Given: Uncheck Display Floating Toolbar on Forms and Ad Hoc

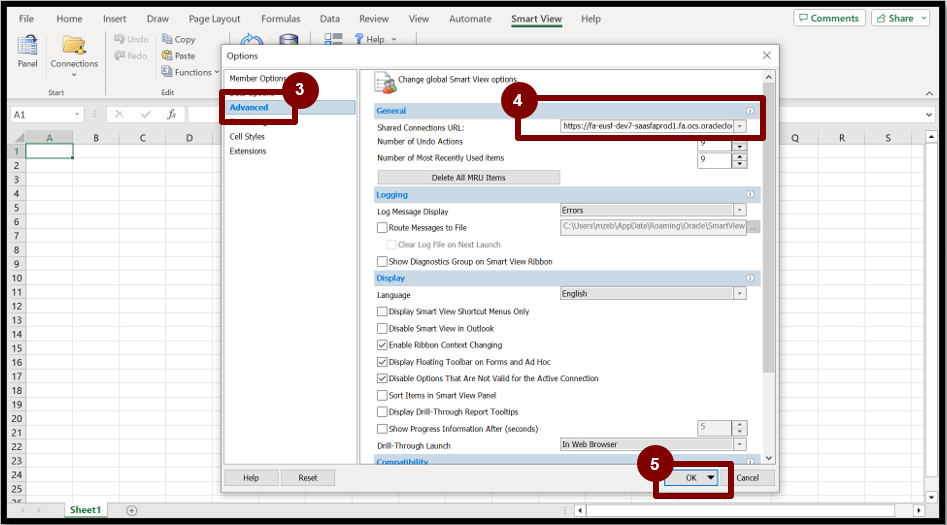Looking at the screenshot, I should 382,362.
